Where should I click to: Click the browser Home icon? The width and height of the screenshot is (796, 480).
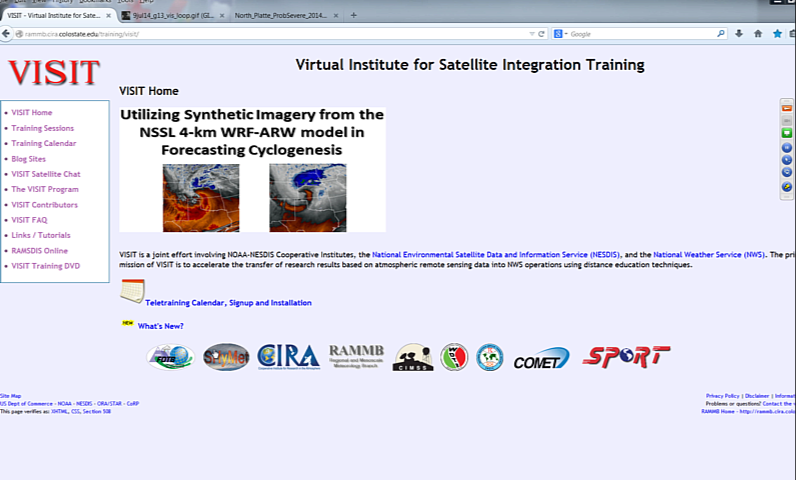pyautogui.click(x=758, y=33)
